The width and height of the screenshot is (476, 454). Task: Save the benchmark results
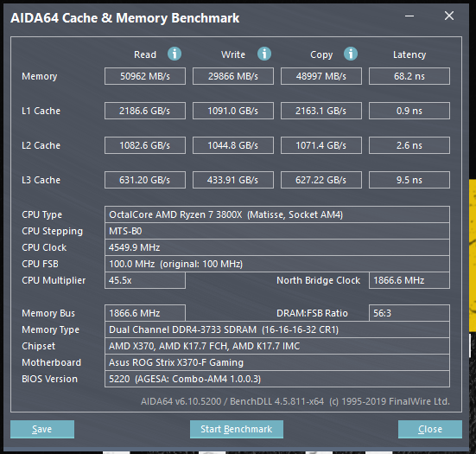42,429
